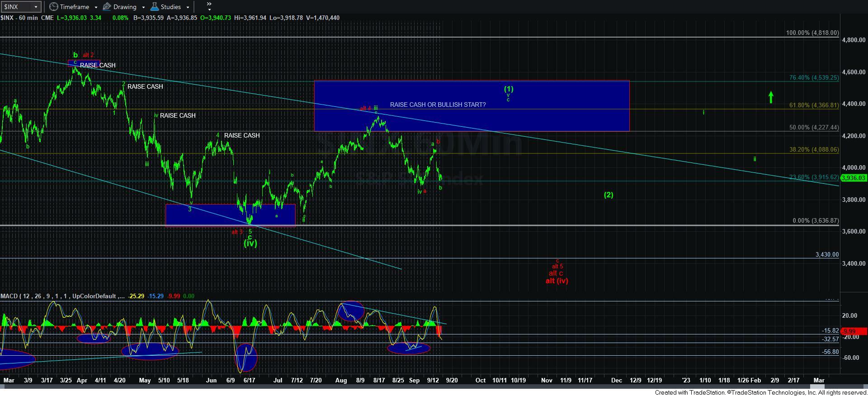Expand the Timeframe dropdown arrow
The width and height of the screenshot is (868, 396).
point(96,7)
